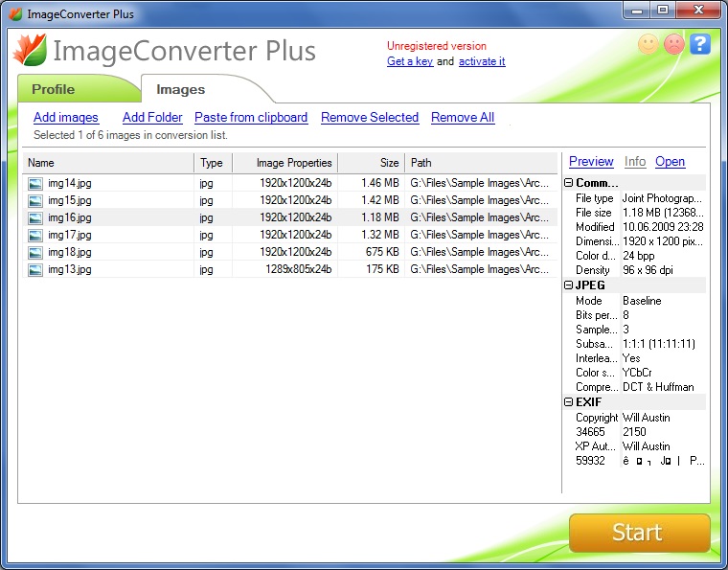Image resolution: width=728 pixels, height=570 pixels.
Task: Click the activate it link
Action: pyautogui.click(x=482, y=61)
